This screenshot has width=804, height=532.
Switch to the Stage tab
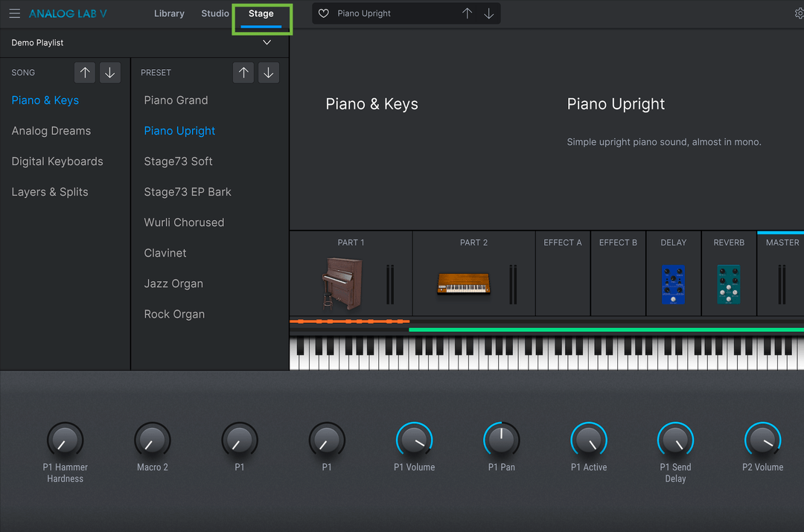[x=261, y=13]
